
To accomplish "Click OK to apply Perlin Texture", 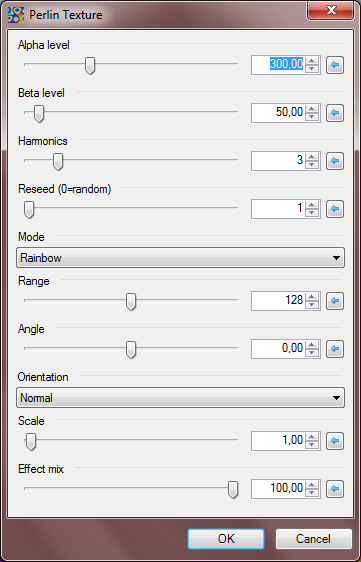I will pyautogui.click(x=226, y=539).
